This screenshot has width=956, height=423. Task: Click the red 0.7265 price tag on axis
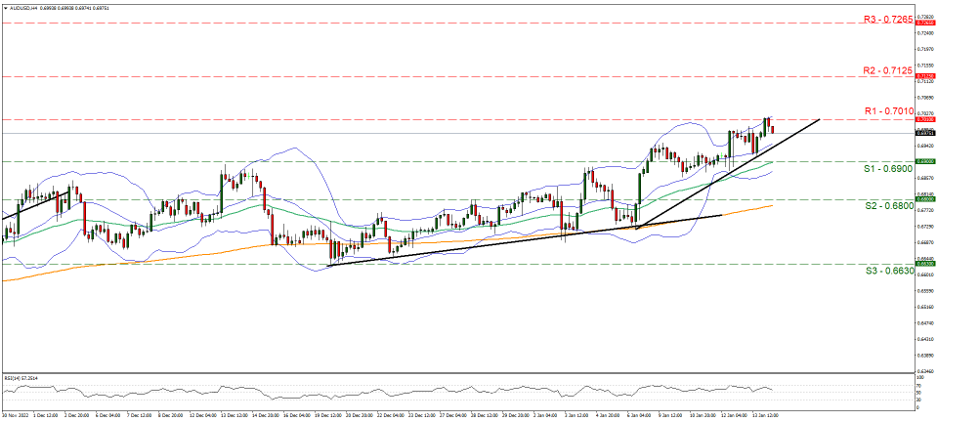(x=927, y=23)
